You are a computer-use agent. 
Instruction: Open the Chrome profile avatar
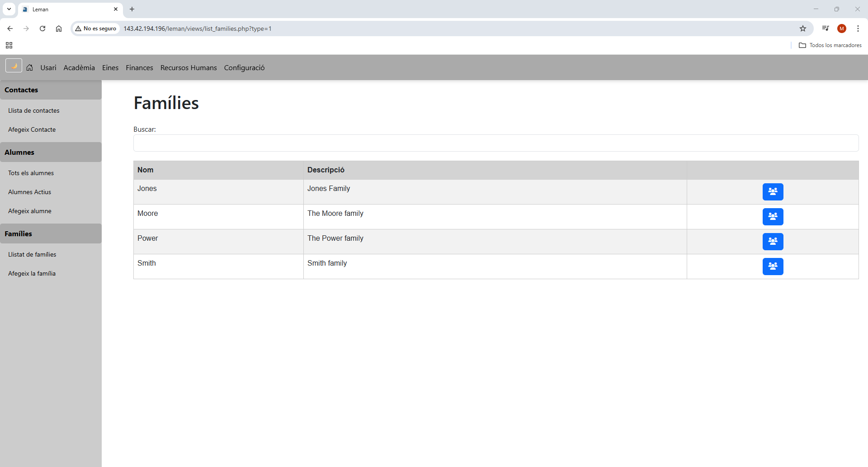pos(842,29)
